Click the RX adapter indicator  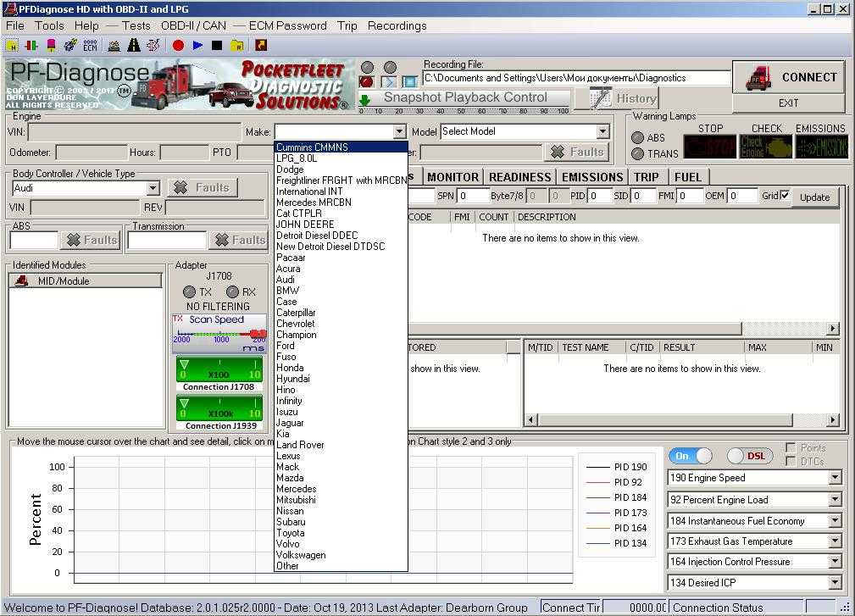(x=233, y=291)
